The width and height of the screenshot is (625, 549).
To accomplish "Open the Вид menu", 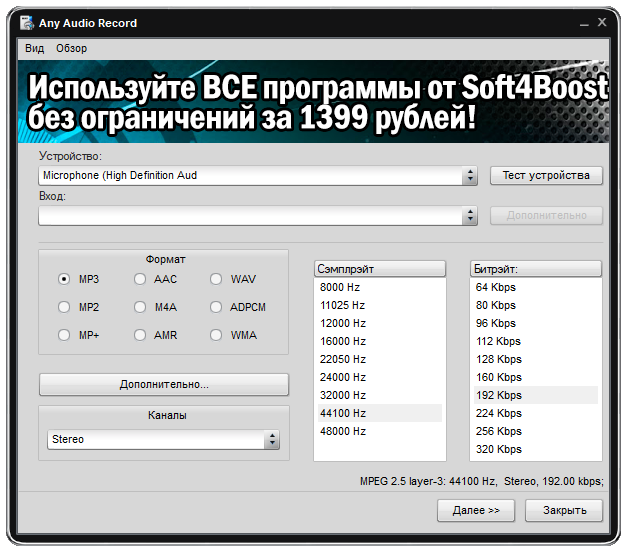I will pyautogui.click(x=34, y=48).
